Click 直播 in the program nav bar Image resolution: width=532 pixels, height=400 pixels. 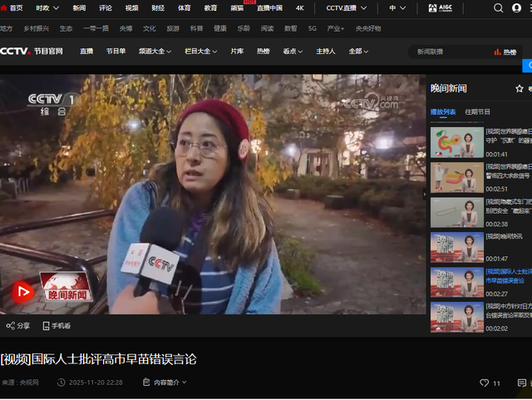[x=86, y=52]
